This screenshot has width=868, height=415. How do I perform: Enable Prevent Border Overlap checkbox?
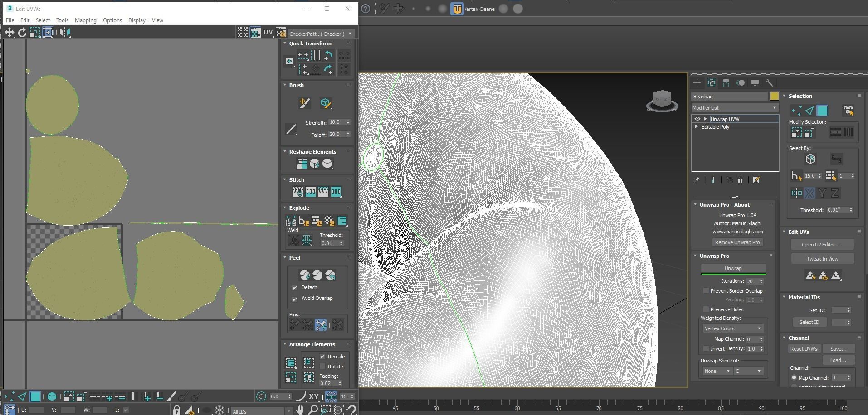pos(706,291)
